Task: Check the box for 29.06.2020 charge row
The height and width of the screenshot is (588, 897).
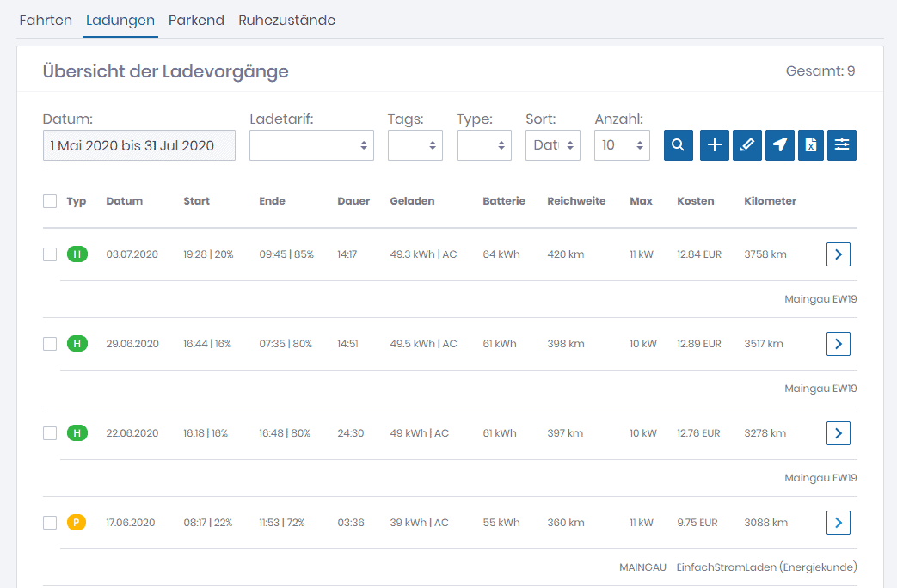Action: point(50,344)
